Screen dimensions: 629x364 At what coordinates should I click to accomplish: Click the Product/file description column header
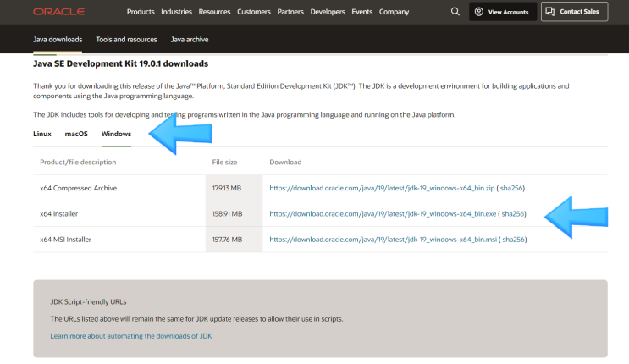tap(78, 162)
